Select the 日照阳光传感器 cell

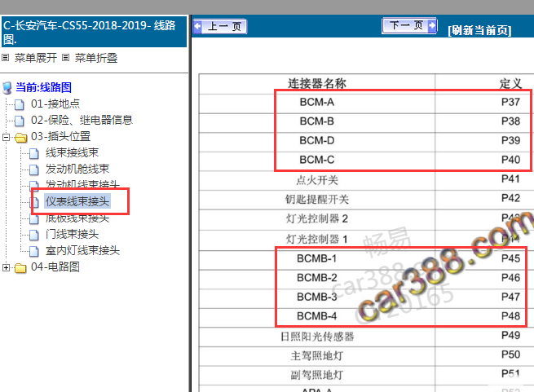317,337
